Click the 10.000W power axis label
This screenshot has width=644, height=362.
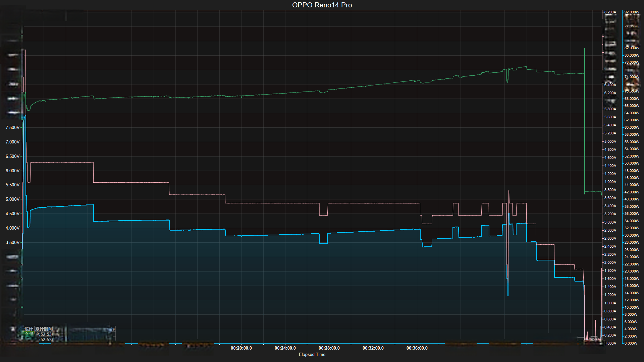tap(632, 307)
